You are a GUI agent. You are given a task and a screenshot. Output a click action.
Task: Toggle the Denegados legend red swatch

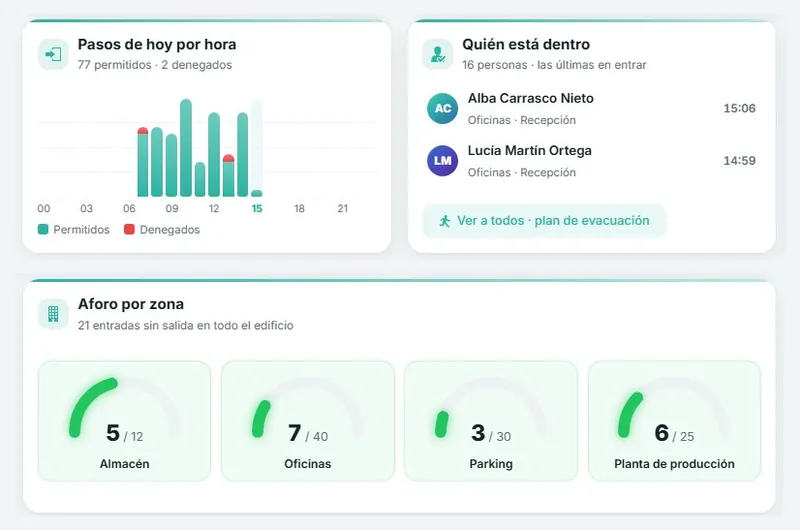coord(129,230)
